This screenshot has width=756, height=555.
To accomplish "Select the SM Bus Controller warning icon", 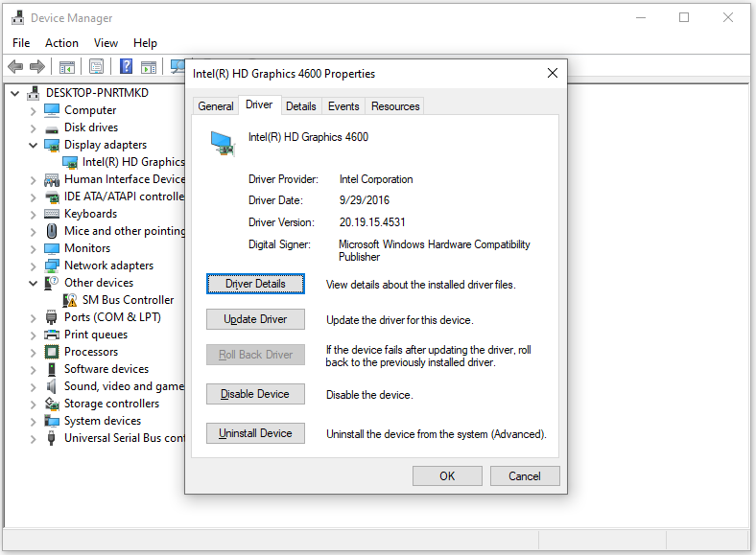I will tap(70, 300).
